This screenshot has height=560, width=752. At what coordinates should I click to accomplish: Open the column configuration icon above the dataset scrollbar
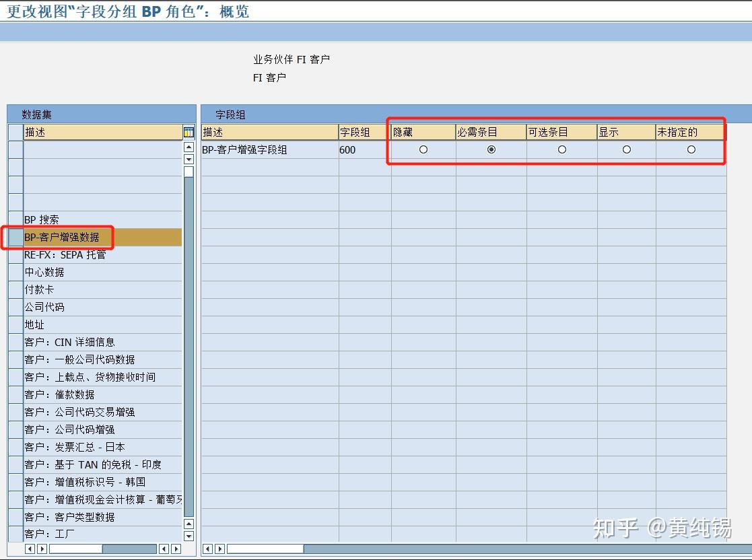click(189, 132)
